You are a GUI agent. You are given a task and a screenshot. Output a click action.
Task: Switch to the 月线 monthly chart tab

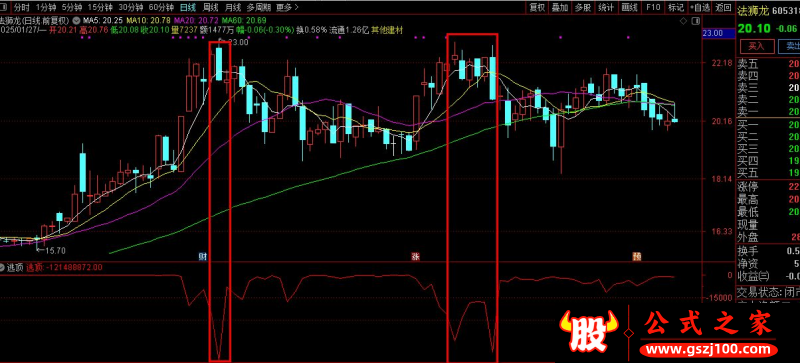click(x=233, y=7)
